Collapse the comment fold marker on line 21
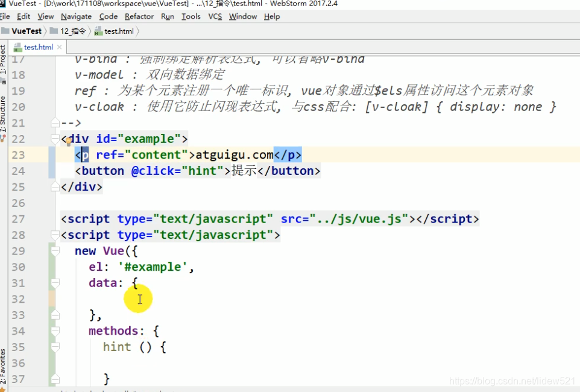The image size is (580, 392). (55, 123)
